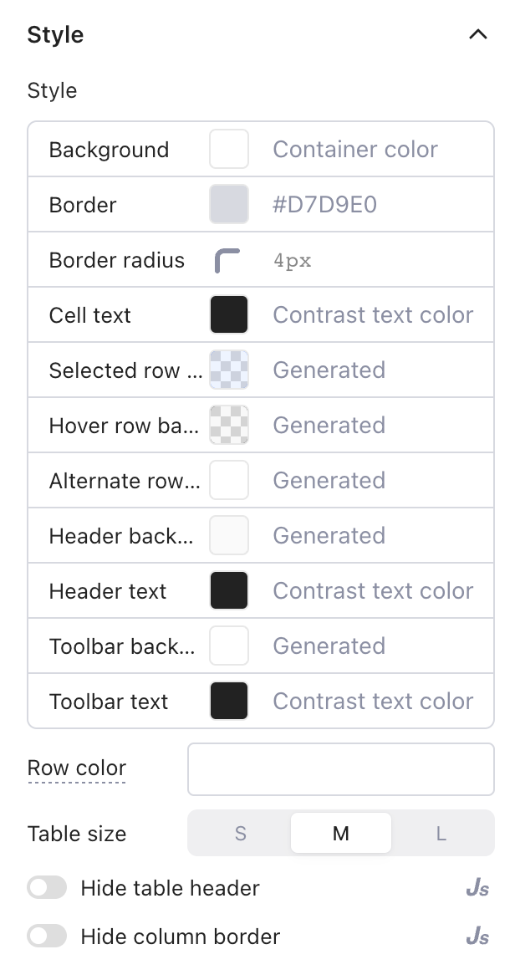Open the Toolbar text color swatch
This screenshot has width=520, height=980.
[x=229, y=701]
